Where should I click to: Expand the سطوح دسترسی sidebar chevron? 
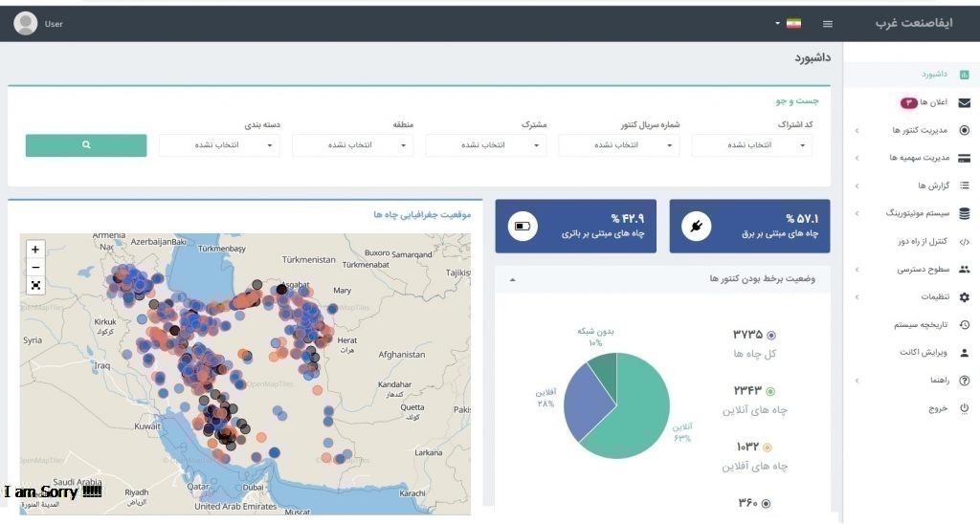click(x=857, y=270)
